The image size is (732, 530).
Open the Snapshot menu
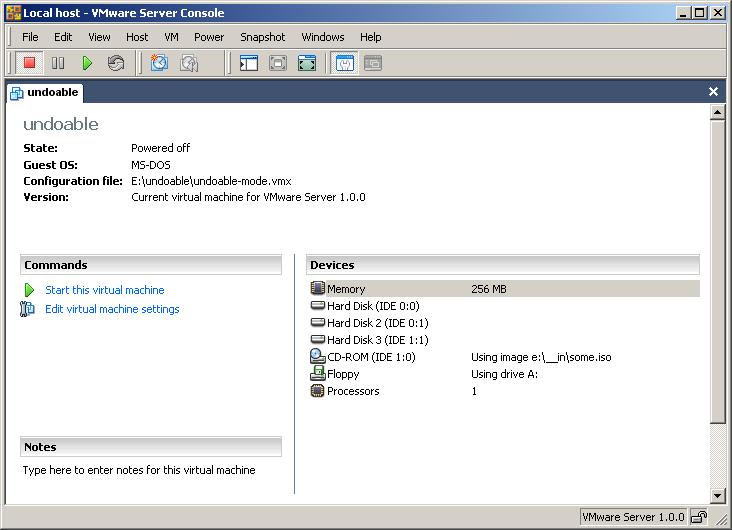(262, 37)
